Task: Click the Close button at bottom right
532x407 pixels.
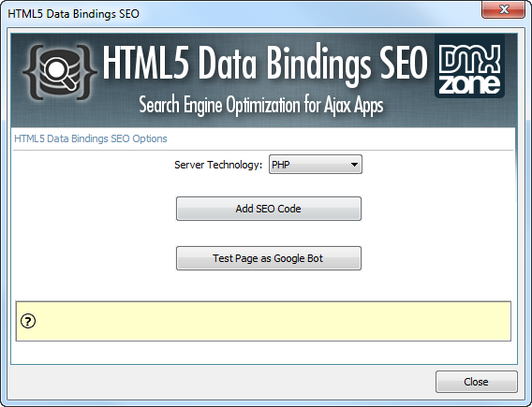Action: [477, 382]
